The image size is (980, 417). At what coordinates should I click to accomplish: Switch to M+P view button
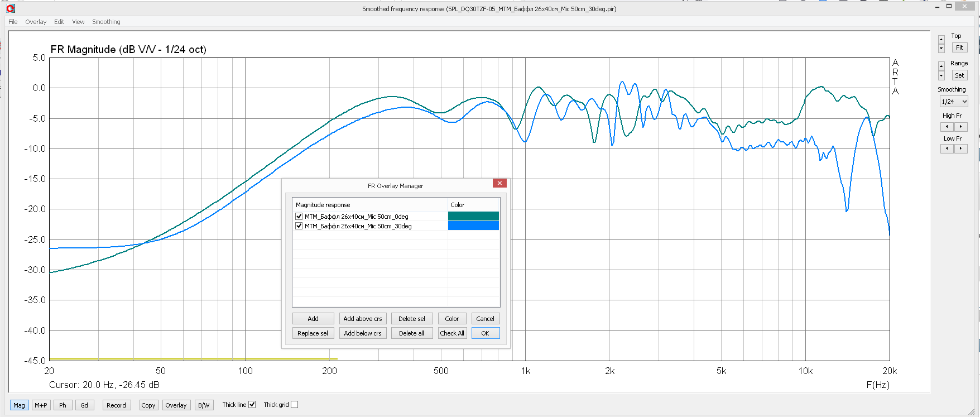[x=41, y=405]
